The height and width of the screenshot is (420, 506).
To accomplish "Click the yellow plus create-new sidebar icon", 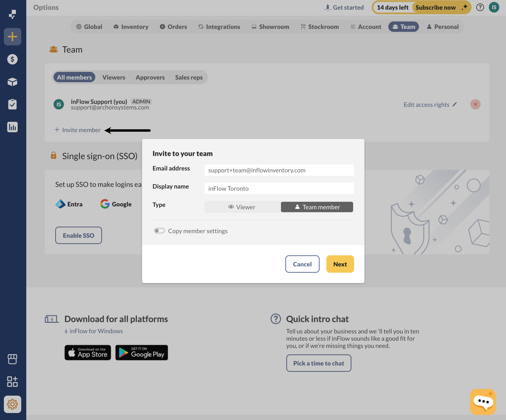I will 12,37.
